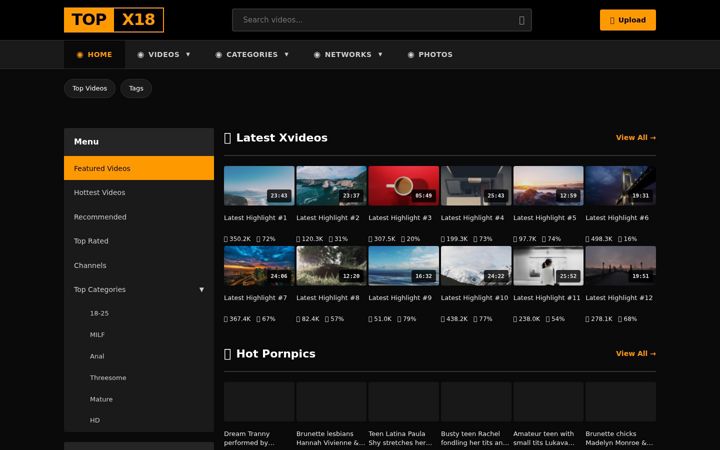720x450 pixels.
Task: Open the Latest Highlight #2 thumbnail
Action: (x=331, y=186)
